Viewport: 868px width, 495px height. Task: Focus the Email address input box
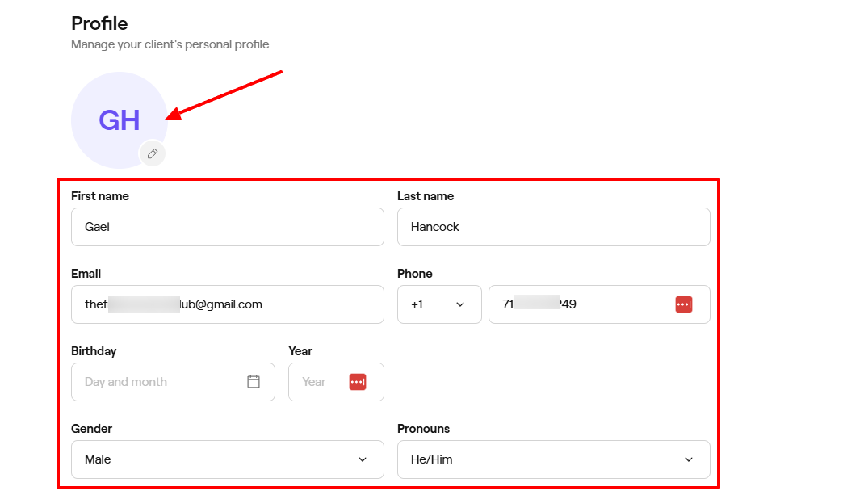pos(227,304)
